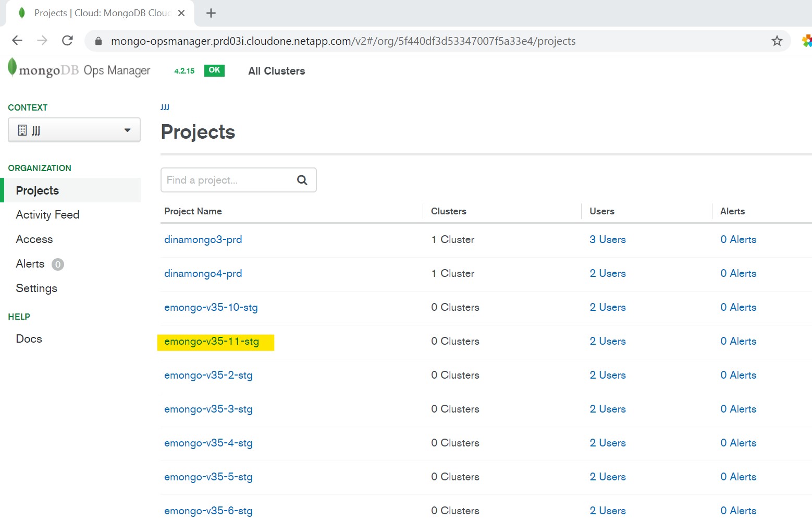812x520 pixels.
Task: Click the search magnifier icon
Action: click(302, 180)
